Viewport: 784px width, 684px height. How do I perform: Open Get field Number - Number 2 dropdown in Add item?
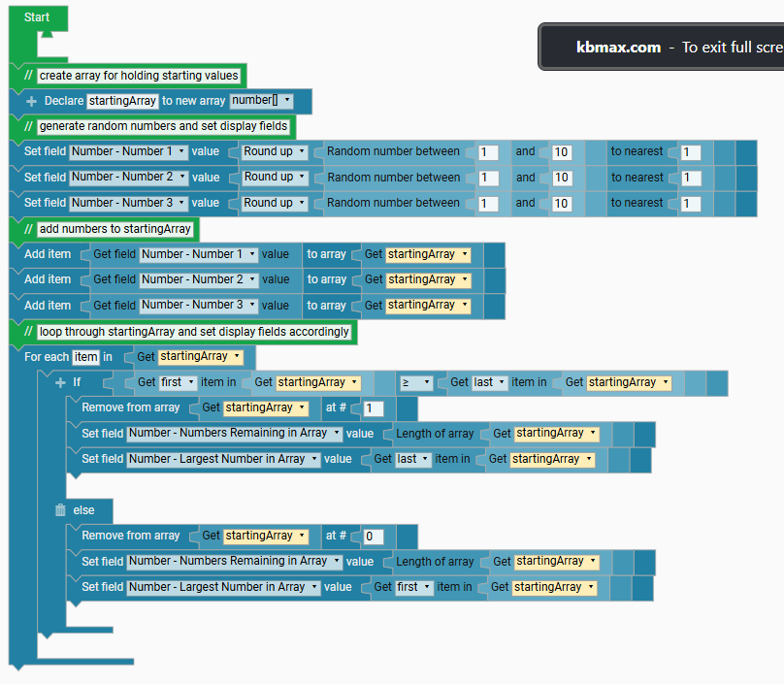200,279
